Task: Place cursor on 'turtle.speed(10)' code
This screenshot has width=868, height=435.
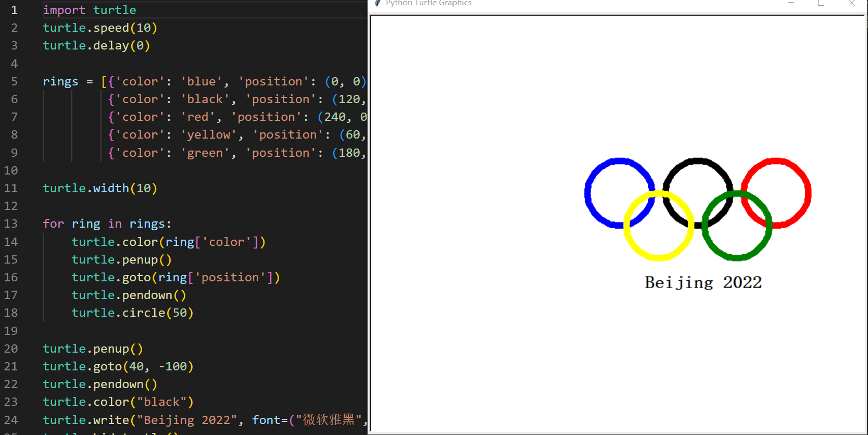Action: (100, 28)
